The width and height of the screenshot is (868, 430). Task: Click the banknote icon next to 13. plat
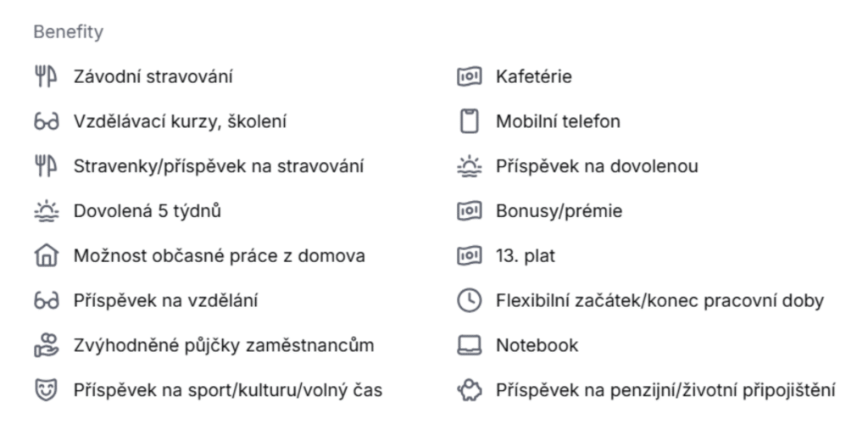click(x=469, y=256)
